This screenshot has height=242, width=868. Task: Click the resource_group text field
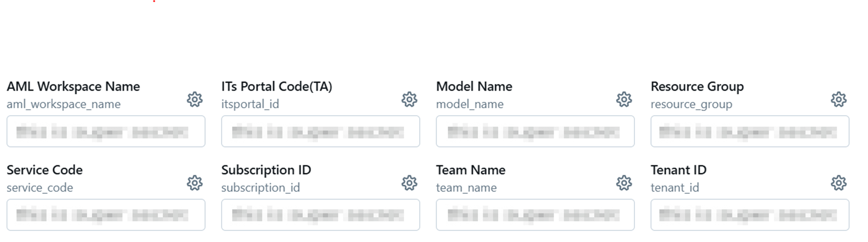[750, 131]
